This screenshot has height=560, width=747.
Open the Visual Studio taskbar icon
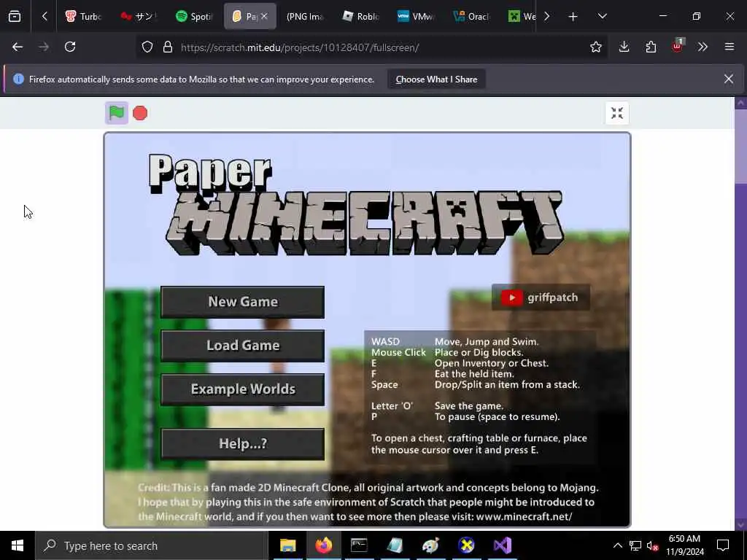[502, 545]
